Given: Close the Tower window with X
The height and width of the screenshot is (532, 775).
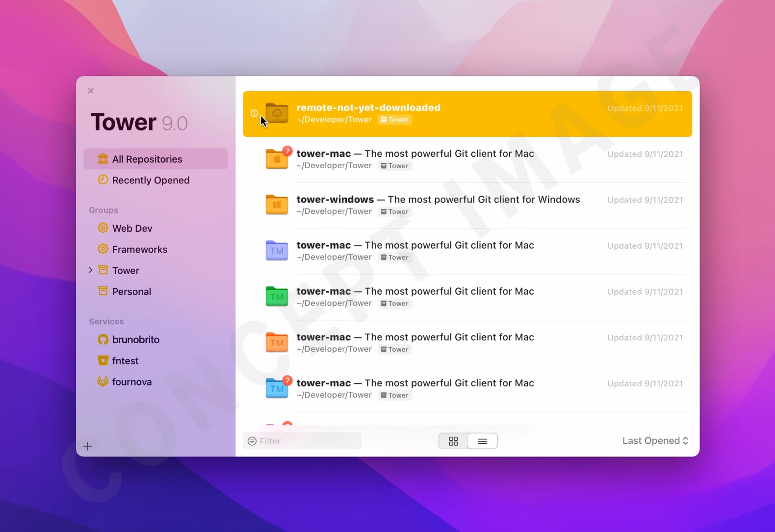Looking at the screenshot, I should coord(91,91).
